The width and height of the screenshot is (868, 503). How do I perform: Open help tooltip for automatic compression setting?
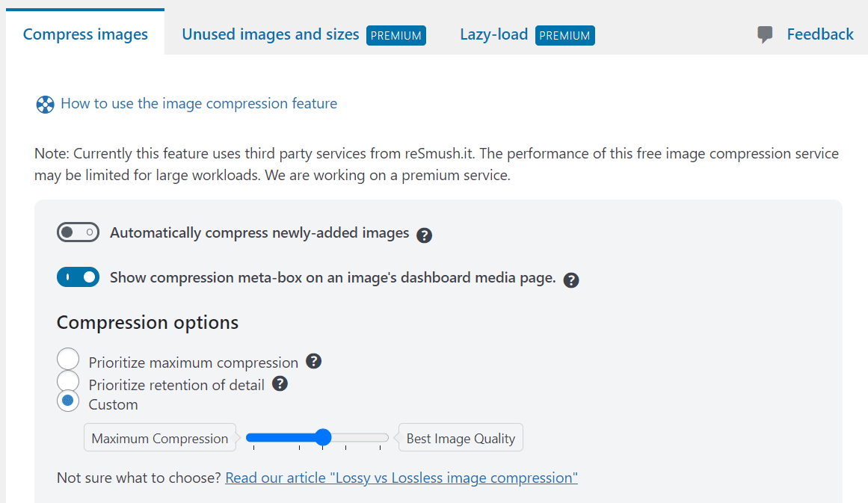(x=423, y=235)
